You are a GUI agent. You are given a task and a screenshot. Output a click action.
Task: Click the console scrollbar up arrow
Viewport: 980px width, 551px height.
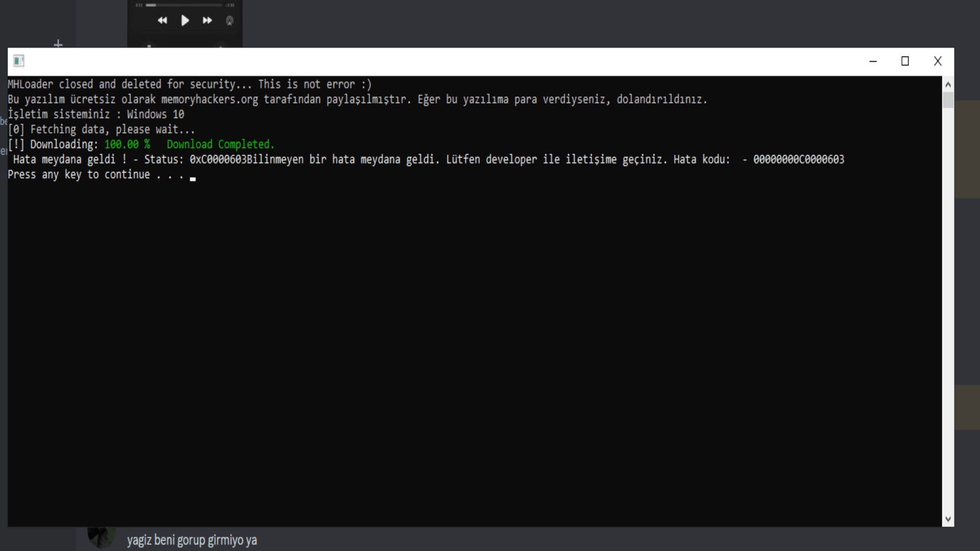click(948, 84)
